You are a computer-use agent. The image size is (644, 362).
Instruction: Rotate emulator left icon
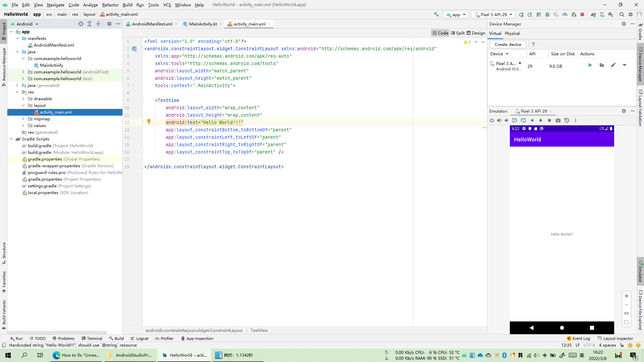click(514, 120)
